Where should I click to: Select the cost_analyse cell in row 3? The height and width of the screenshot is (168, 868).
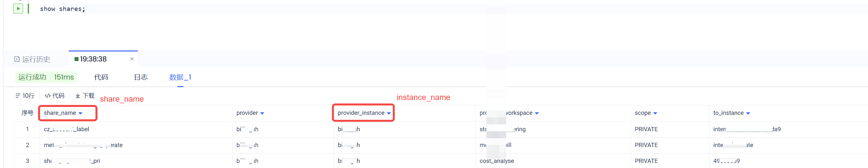point(497,161)
